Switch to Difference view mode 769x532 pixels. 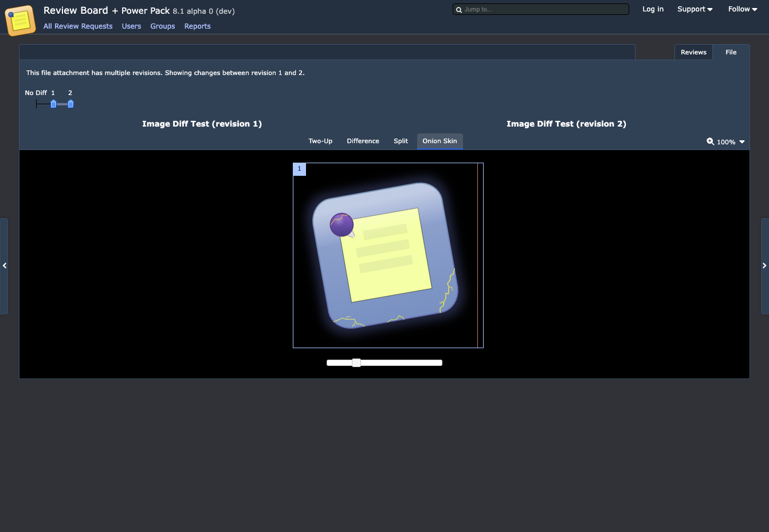[363, 141]
